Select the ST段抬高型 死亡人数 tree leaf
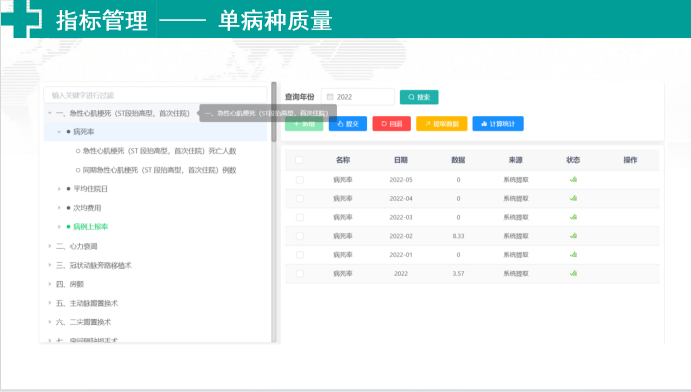This screenshot has height=392, width=691. click(160, 151)
